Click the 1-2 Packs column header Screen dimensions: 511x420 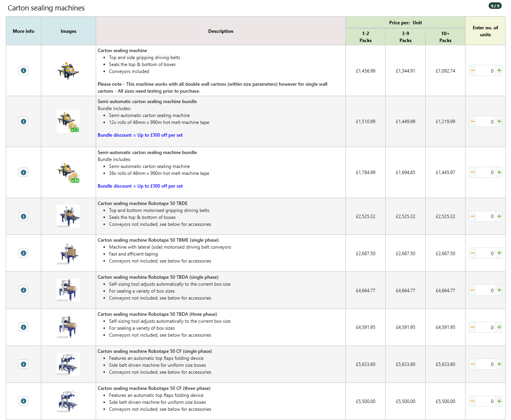365,37
